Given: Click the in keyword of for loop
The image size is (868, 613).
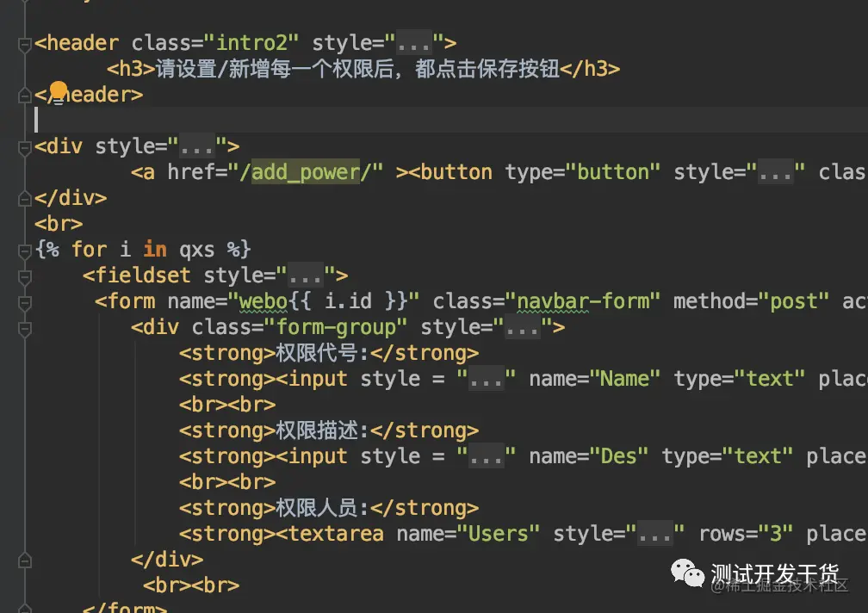Looking at the screenshot, I should [155, 250].
